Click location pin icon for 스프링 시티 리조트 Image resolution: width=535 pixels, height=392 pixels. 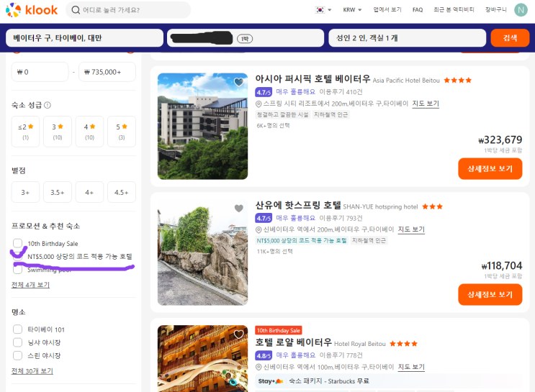(x=258, y=104)
